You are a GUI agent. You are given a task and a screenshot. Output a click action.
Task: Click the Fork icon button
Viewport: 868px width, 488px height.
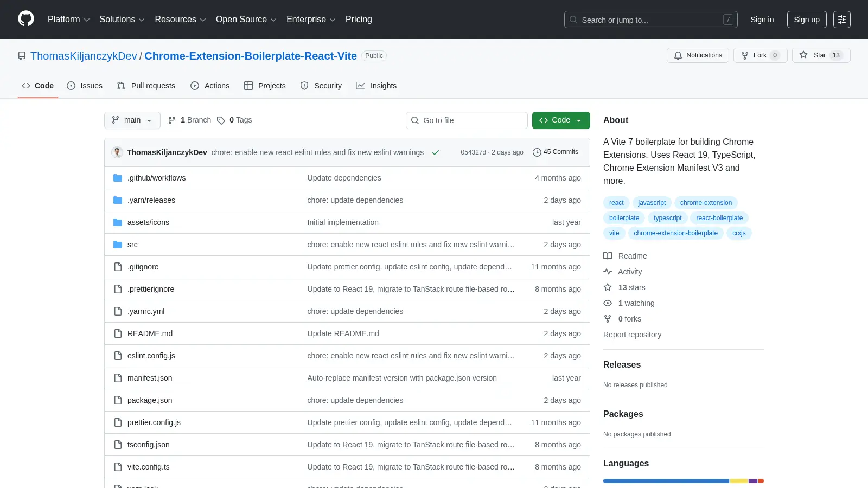pos(745,55)
